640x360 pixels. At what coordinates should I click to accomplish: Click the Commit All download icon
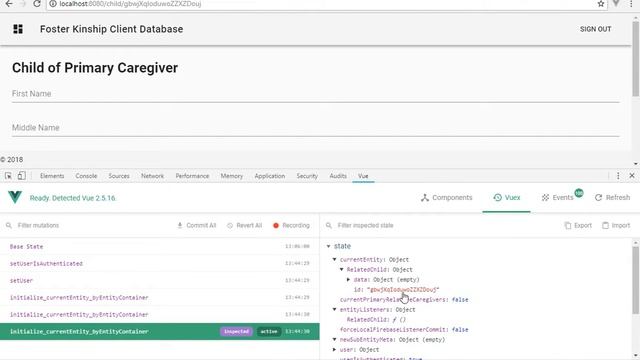180,225
